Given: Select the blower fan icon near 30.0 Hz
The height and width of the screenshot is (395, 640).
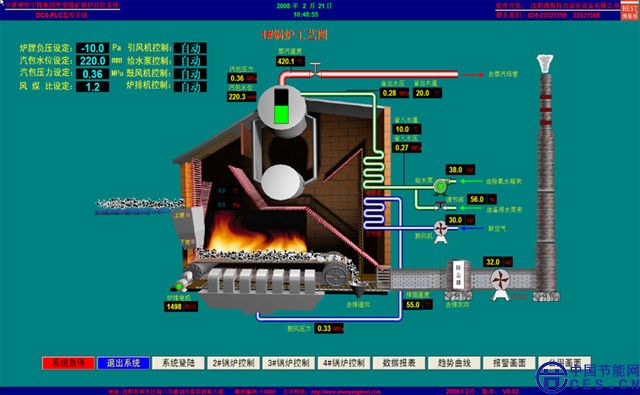Looking at the screenshot, I should [x=440, y=231].
